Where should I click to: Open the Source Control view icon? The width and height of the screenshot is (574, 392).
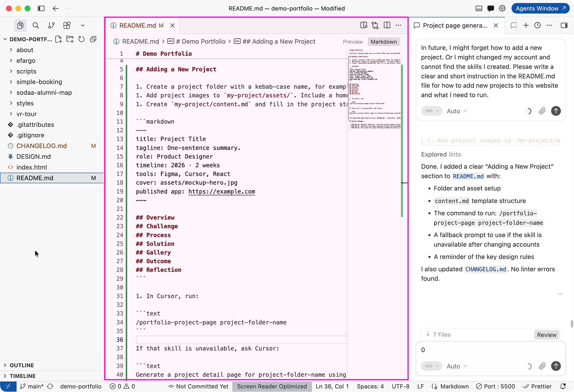[51, 25]
